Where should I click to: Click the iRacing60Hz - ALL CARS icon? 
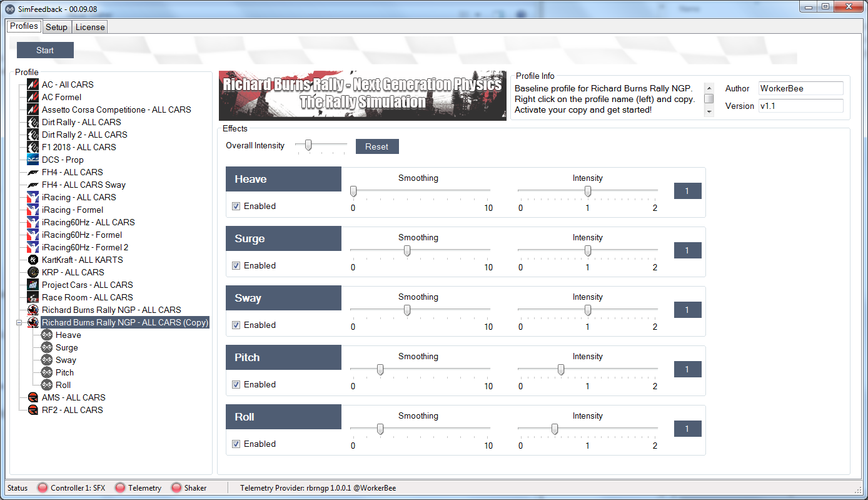(33, 222)
